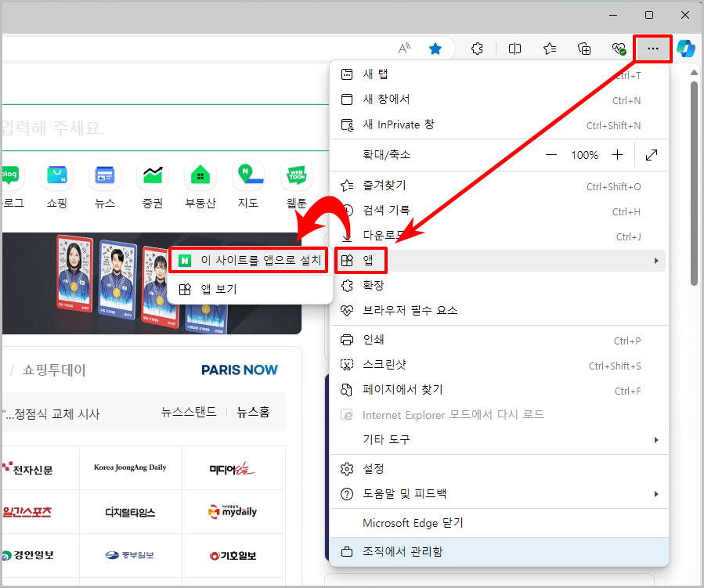Viewport: 704px width, 588px height.
Task: Open mydaily publisher tile
Action: click(x=233, y=512)
